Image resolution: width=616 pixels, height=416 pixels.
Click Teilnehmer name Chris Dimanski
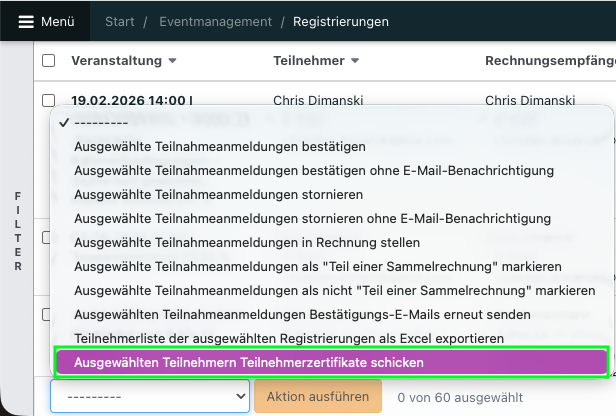pyautogui.click(x=318, y=100)
